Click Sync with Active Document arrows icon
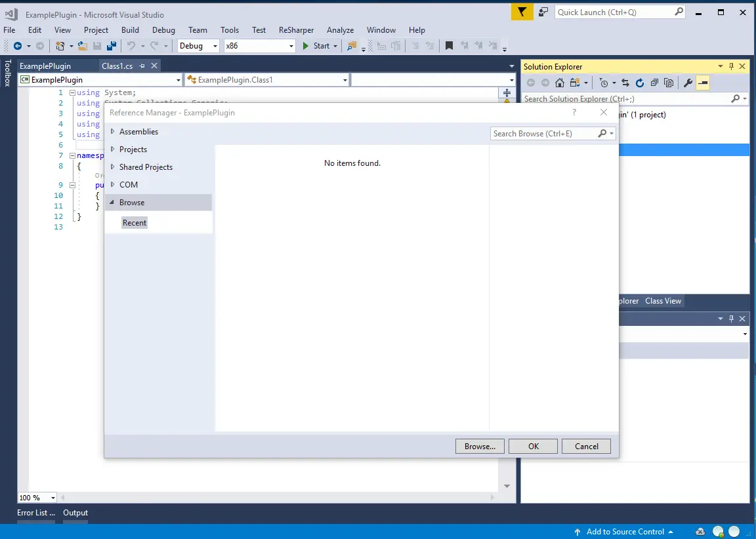The width and height of the screenshot is (756, 539). [625, 83]
